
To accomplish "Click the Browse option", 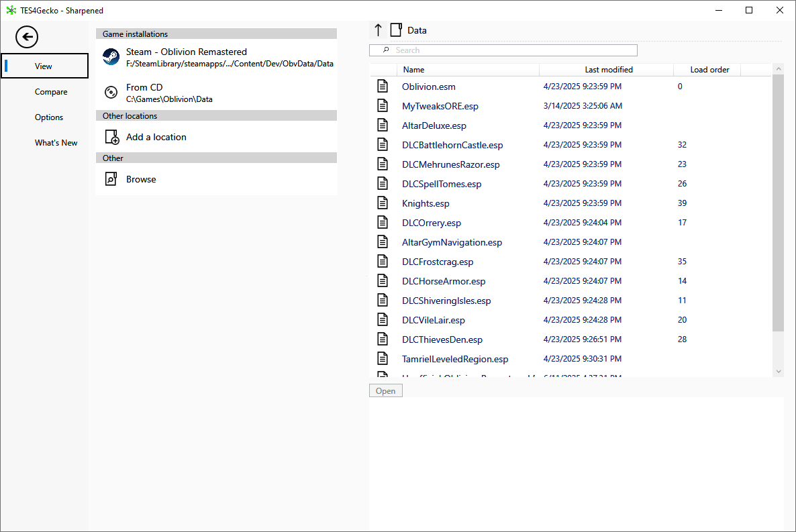I will [x=216, y=179].
